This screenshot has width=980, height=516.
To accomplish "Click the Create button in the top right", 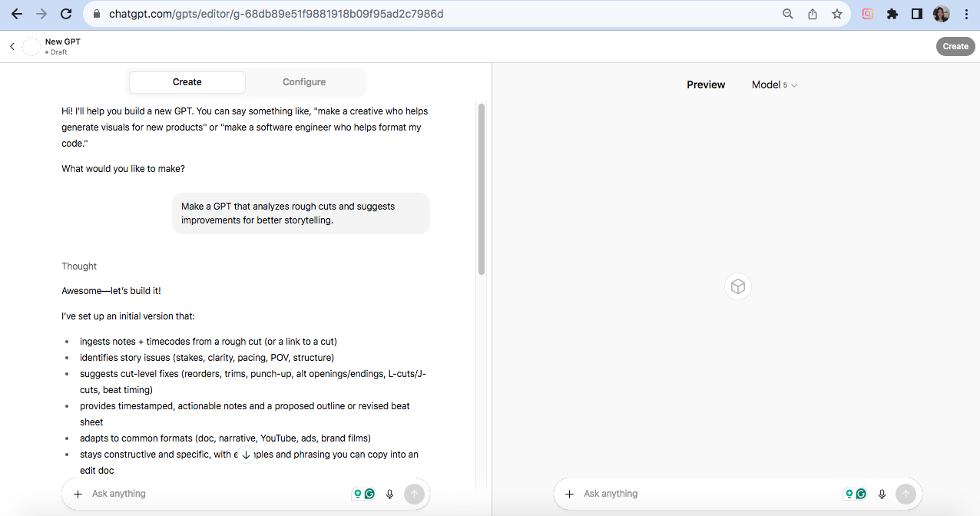I will coord(955,46).
